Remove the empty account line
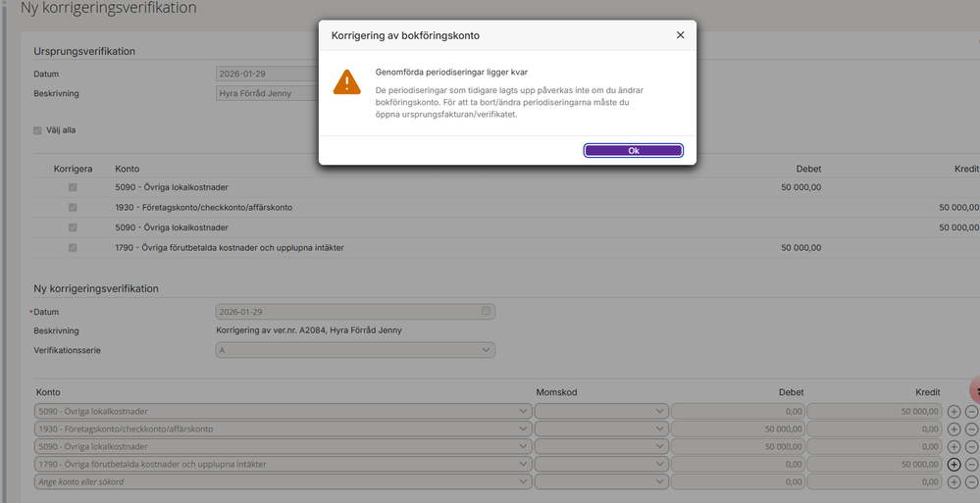Screen dimensions: 980x503 (971, 481)
